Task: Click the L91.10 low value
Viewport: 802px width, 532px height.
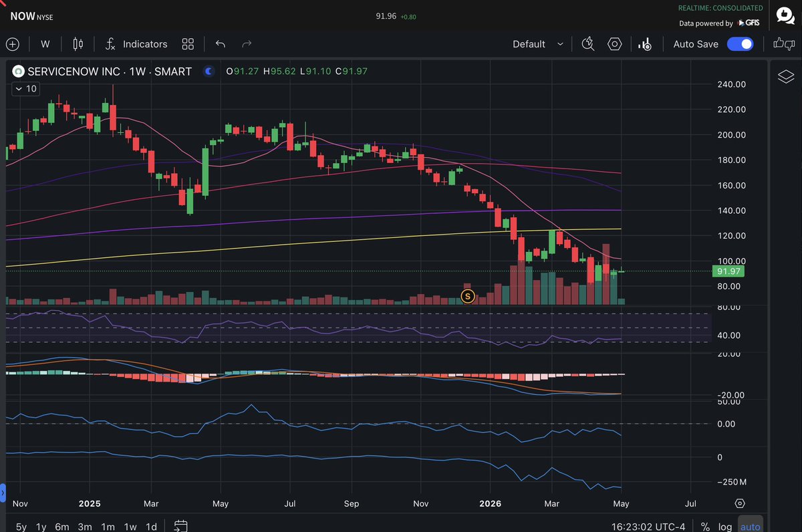Action: [317, 71]
